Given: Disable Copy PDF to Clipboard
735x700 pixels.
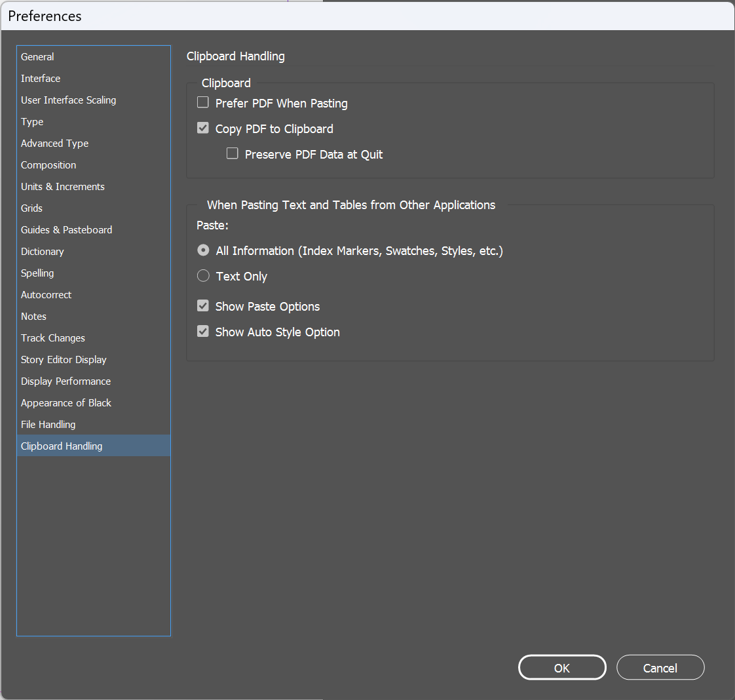Looking at the screenshot, I should (202, 128).
